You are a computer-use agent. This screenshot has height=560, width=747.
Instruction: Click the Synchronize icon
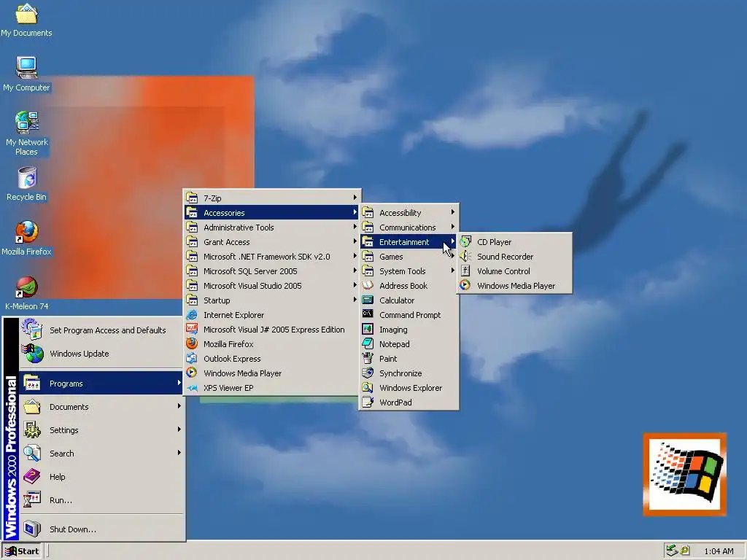point(368,373)
